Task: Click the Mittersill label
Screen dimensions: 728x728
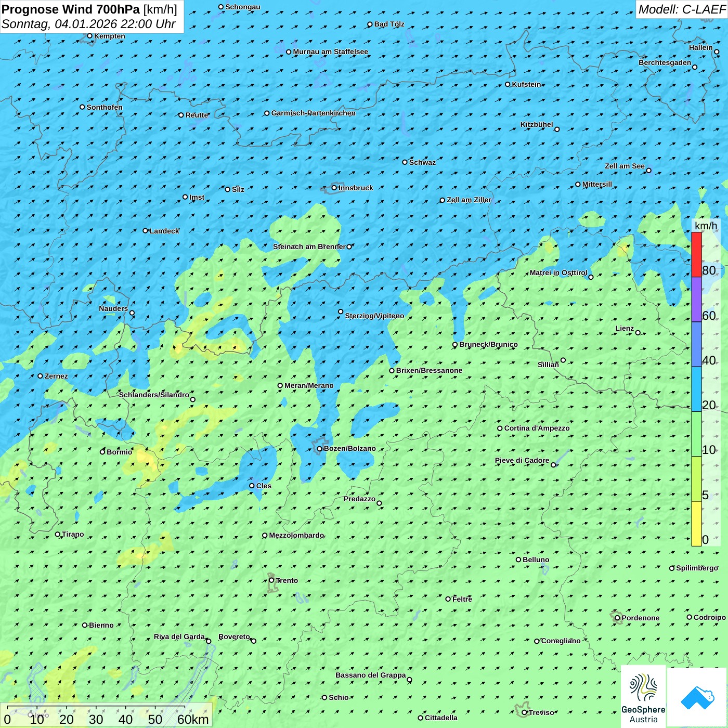Action: coord(597,184)
